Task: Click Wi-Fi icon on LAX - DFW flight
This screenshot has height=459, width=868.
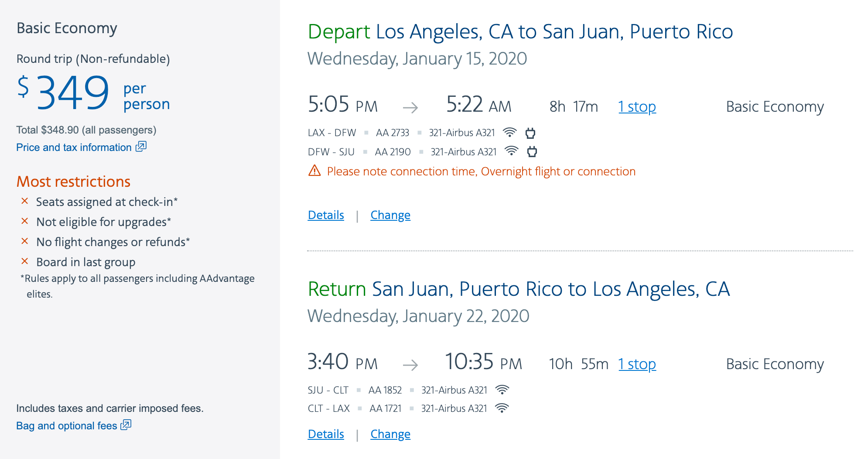Action: (x=509, y=132)
